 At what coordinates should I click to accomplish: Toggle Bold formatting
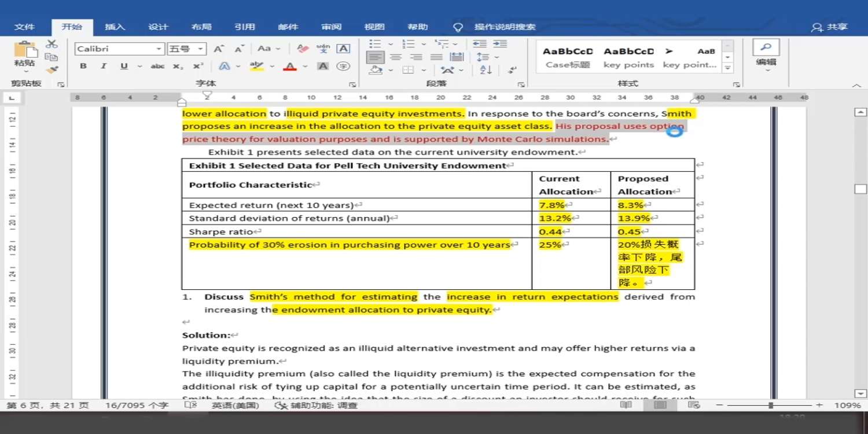click(83, 67)
